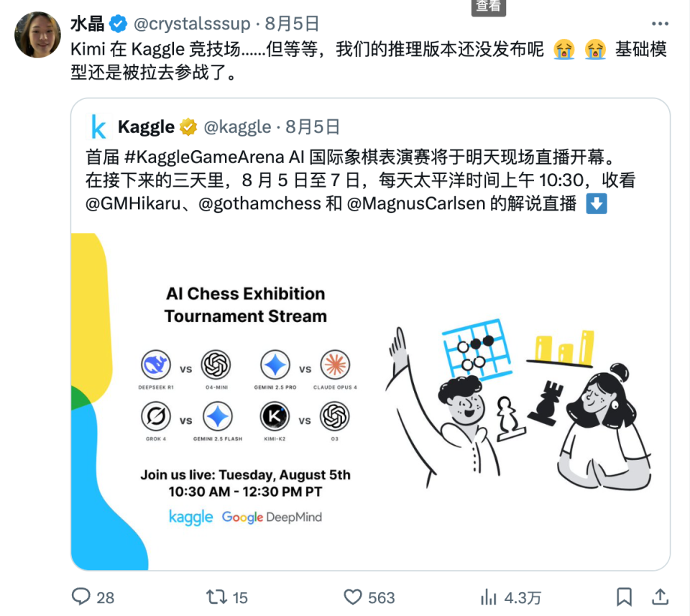This screenshot has width=690, height=616.
Task: Bookmark this tweet
Action: point(624,597)
